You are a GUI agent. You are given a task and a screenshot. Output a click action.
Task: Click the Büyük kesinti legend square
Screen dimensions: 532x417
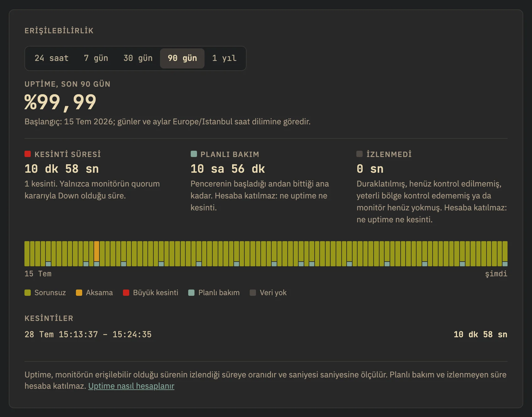tap(126, 293)
